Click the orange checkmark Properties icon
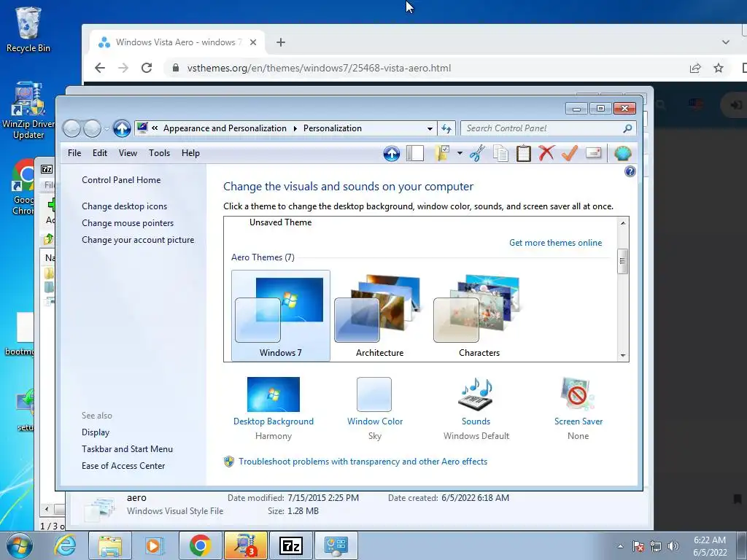This screenshot has width=747, height=560. point(569,153)
